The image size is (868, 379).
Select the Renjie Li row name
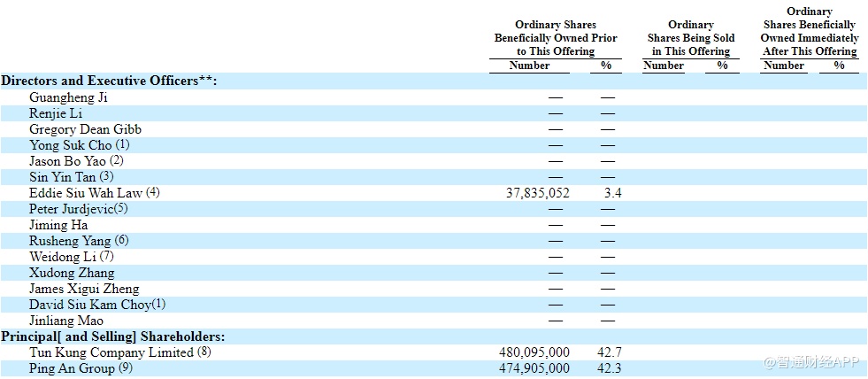tap(57, 113)
